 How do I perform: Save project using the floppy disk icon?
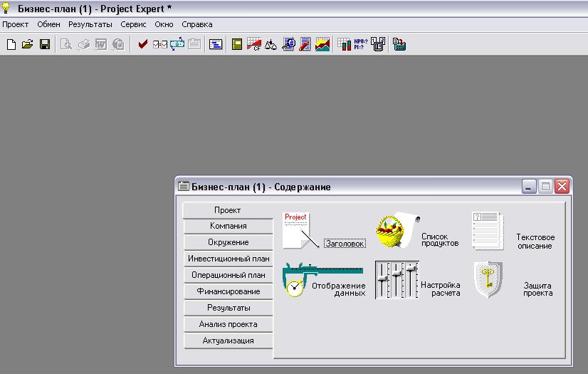coord(45,45)
